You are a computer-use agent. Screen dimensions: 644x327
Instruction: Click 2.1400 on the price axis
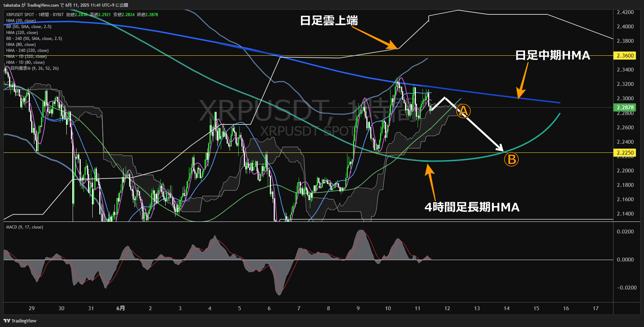coord(625,214)
